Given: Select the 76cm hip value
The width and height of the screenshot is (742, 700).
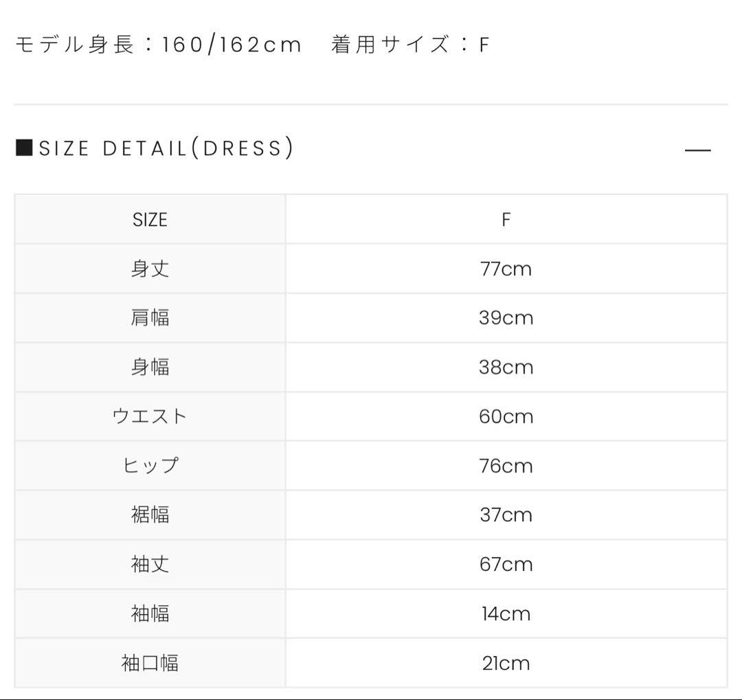Looking at the screenshot, I should [506, 466].
